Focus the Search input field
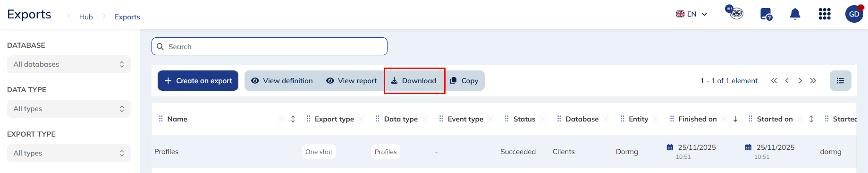 (270, 46)
